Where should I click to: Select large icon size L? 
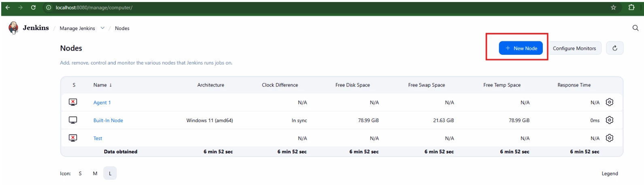tap(110, 173)
